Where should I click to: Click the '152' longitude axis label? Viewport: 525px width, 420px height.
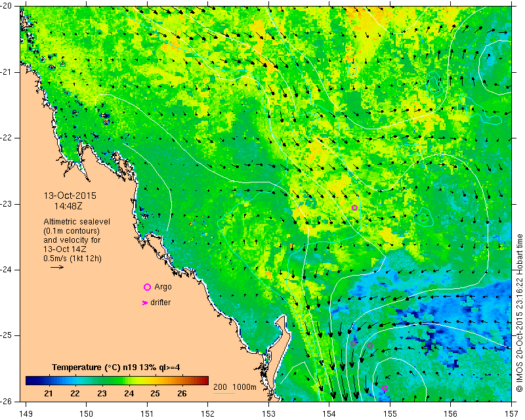pyautogui.click(x=208, y=414)
